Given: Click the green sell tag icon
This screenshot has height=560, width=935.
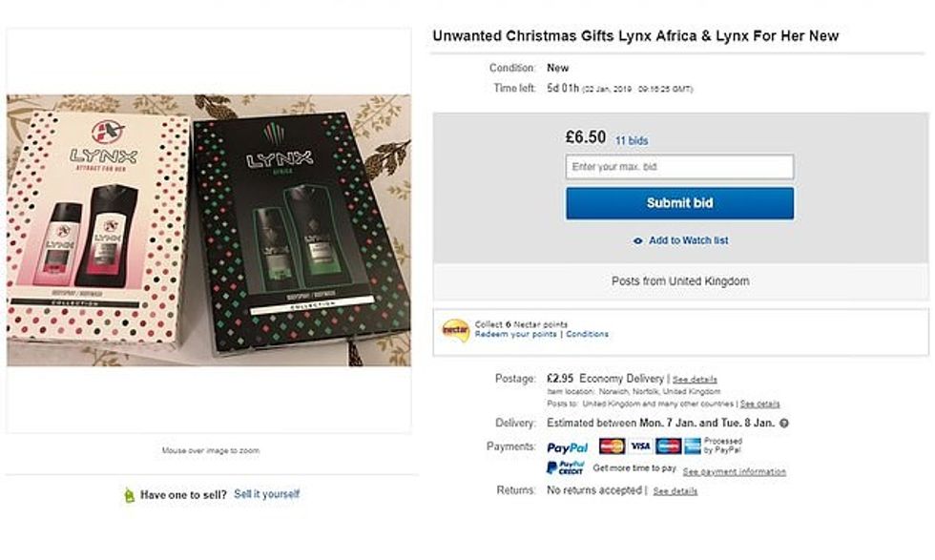Looking at the screenshot, I should point(129,495).
